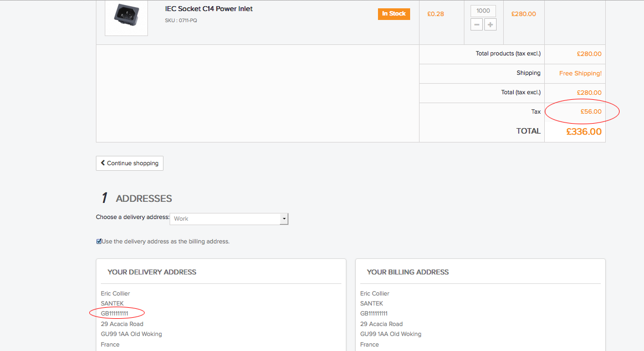Viewport: 644px width, 351px height.
Task: Click the Your Delivery Address heading
Action: [x=152, y=272]
